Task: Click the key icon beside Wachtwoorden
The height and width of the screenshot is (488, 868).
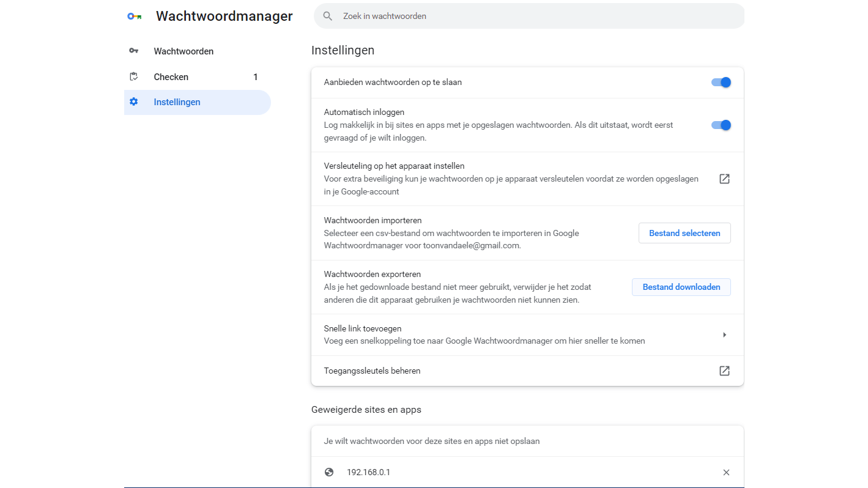Action: click(x=134, y=51)
